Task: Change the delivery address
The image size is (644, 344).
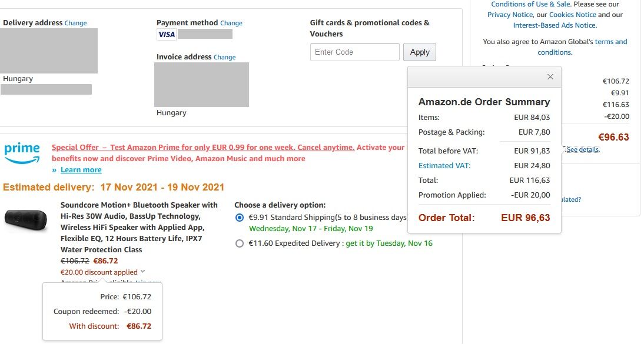Action: pyautogui.click(x=75, y=23)
